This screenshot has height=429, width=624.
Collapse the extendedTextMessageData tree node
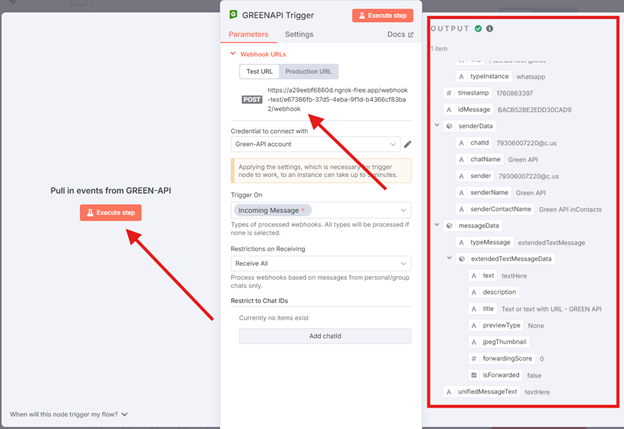click(449, 258)
